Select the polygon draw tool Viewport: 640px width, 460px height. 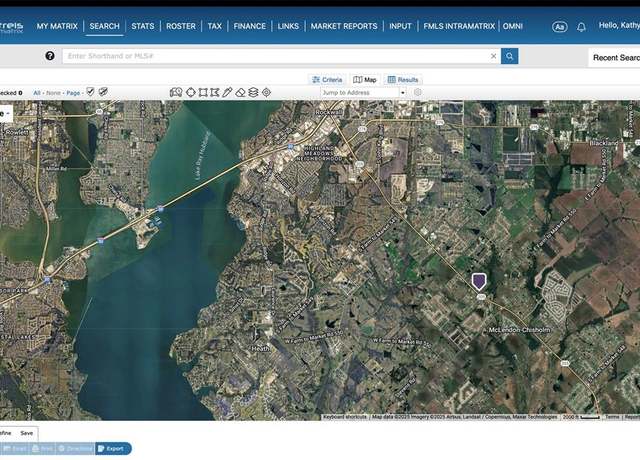215,92
